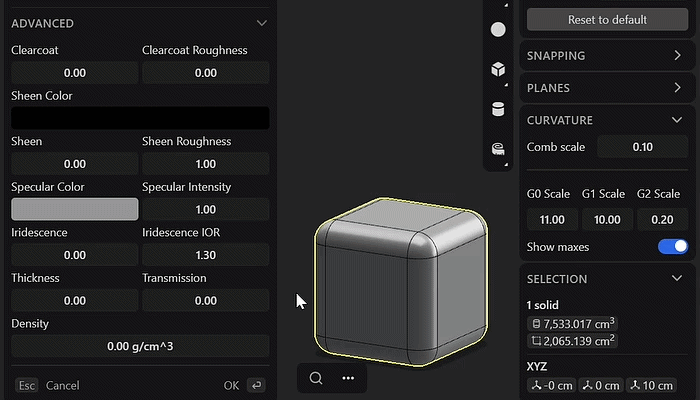The height and width of the screenshot is (400, 700).
Task: Click the Esc key badge
Action: pyautogui.click(x=27, y=385)
